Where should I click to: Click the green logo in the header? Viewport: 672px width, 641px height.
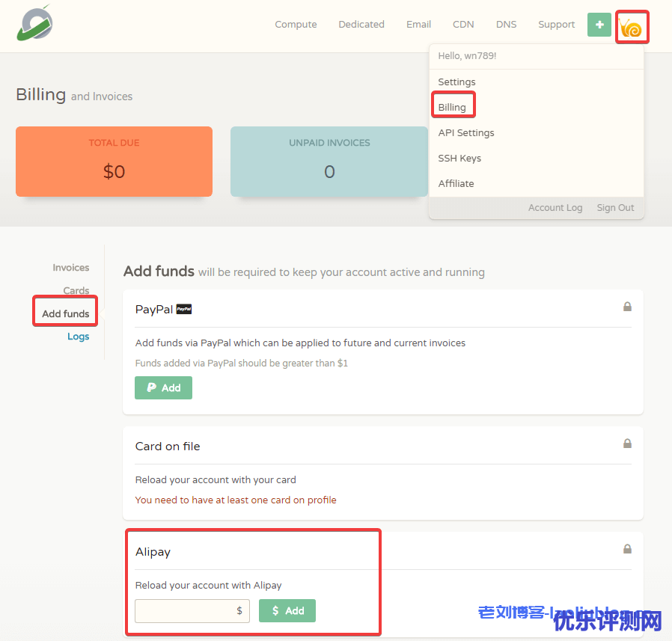point(34,24)
